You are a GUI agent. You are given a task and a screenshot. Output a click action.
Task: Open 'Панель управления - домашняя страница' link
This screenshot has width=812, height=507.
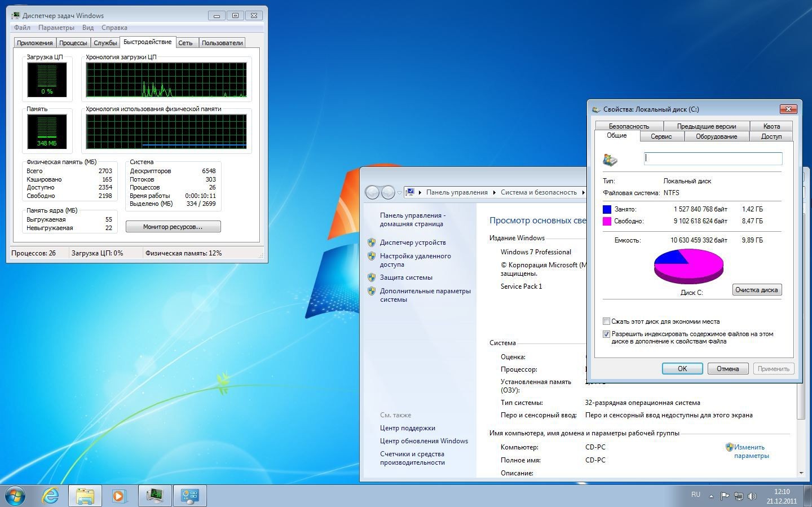pyautogui.click(x=413, y=219)
